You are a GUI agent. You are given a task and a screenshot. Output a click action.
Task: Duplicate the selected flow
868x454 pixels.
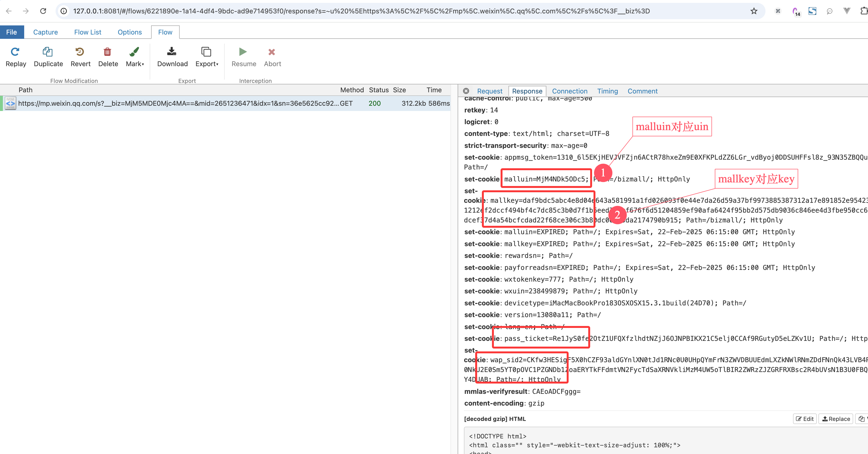pos(48,57)
